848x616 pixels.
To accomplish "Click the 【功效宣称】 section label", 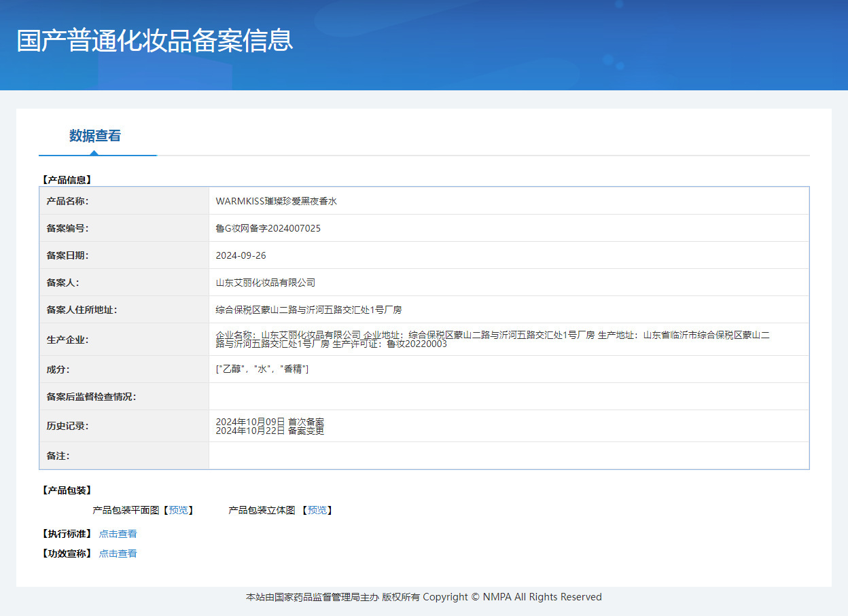I will (66, 554).
